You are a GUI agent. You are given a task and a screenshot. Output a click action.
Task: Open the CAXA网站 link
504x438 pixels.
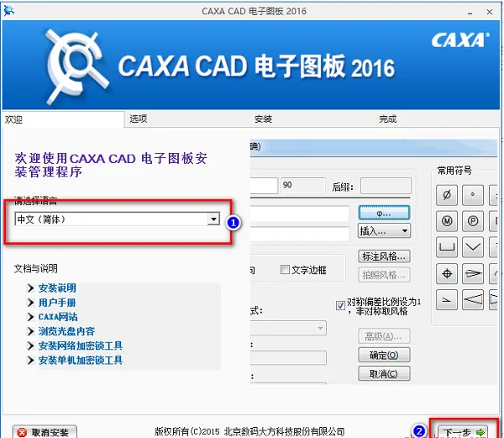(x=58, y=317)
